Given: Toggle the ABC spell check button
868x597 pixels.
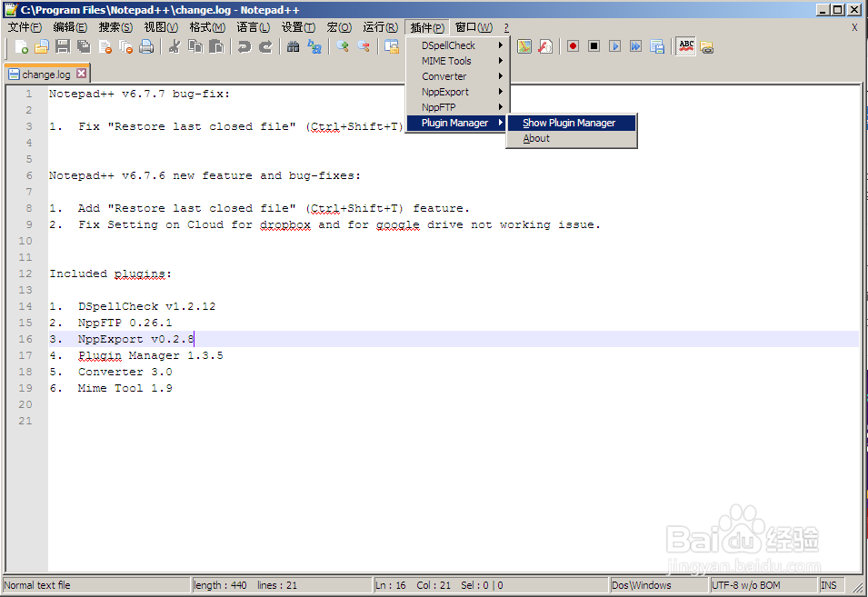Looking at the screenshot, I should (686, 46).
